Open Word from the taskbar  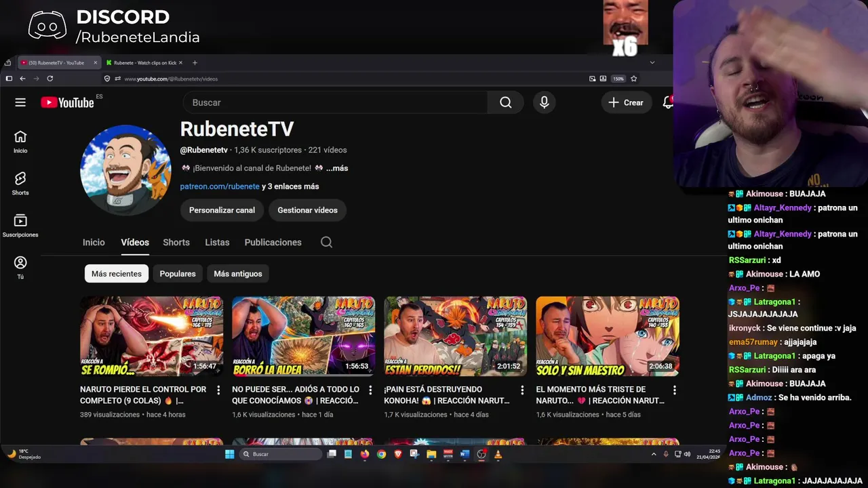(x=465, y=454)
